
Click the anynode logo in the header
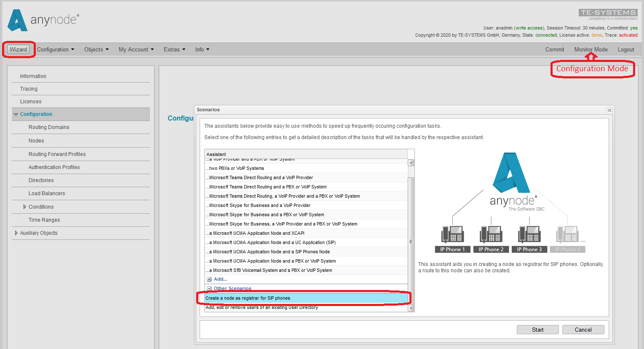click(43, 20)
